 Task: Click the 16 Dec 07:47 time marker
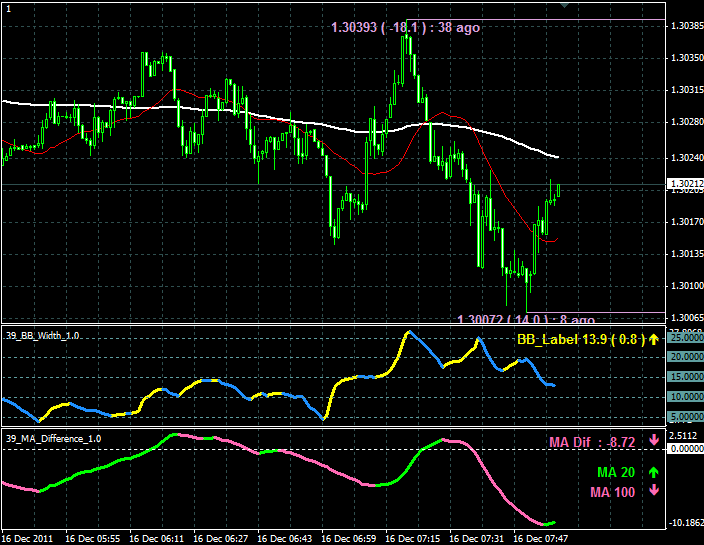(541, 537)
